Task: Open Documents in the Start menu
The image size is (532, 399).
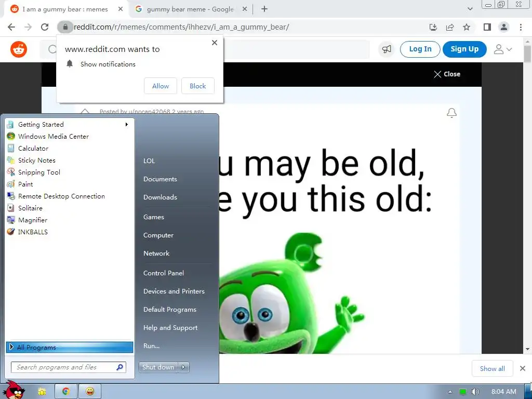Action: pyautogui.click(x=160, y=179)
